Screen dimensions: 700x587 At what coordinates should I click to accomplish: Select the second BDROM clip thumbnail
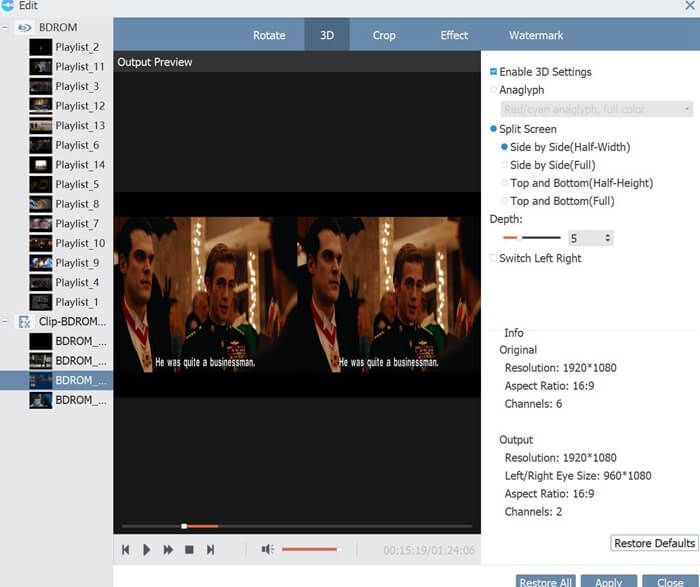[41, 361]
